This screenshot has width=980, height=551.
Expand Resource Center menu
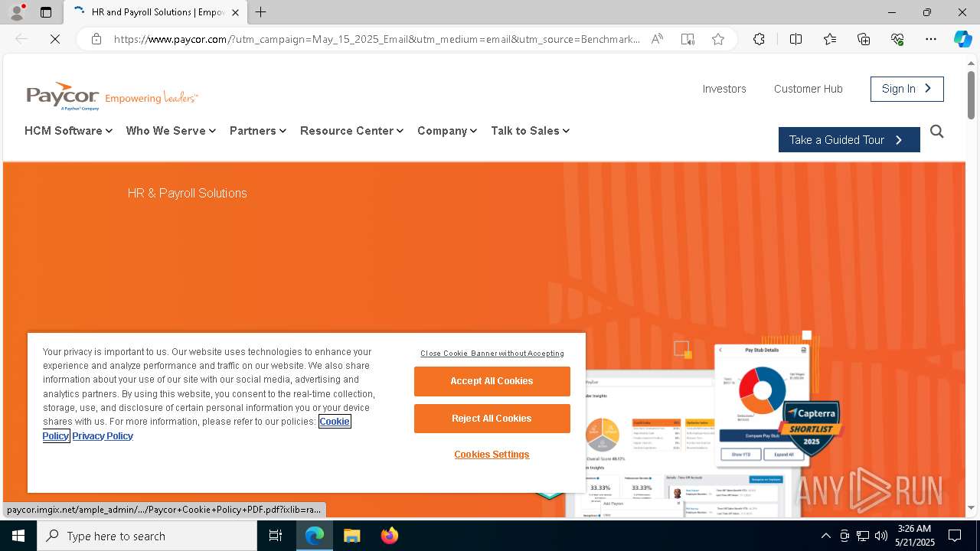351,131
